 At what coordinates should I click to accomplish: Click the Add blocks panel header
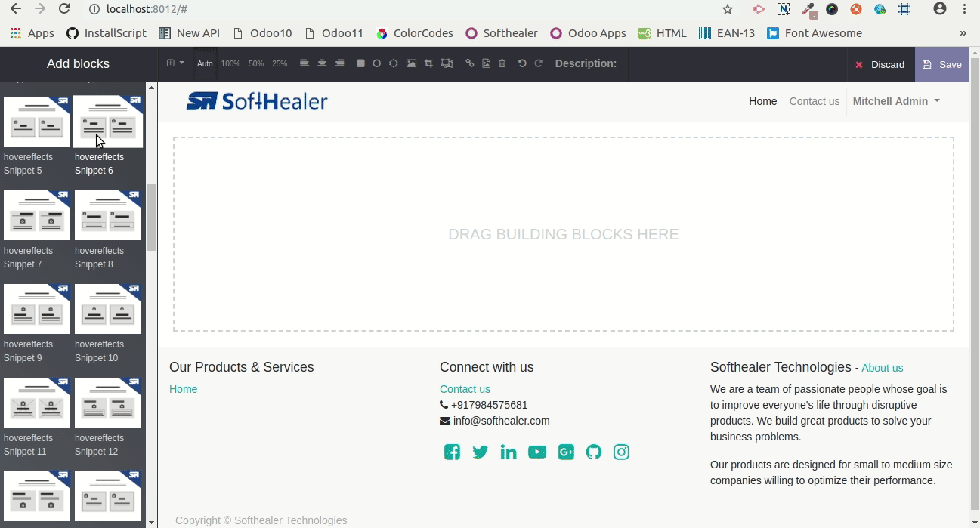tap(79, 64)
